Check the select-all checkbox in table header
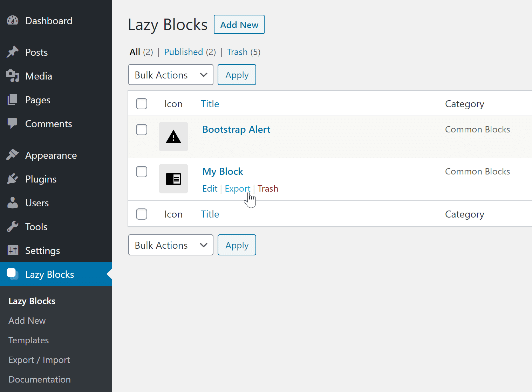The width and height of the screenshot is (532, 392). [142, 104]
